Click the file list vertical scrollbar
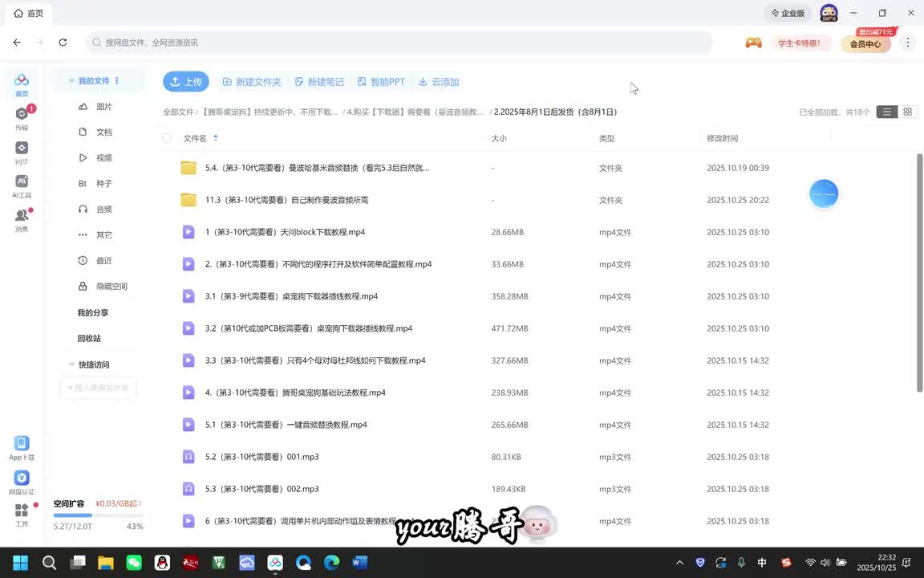This screenshot has width=924, height=578. tap(919, 272)
